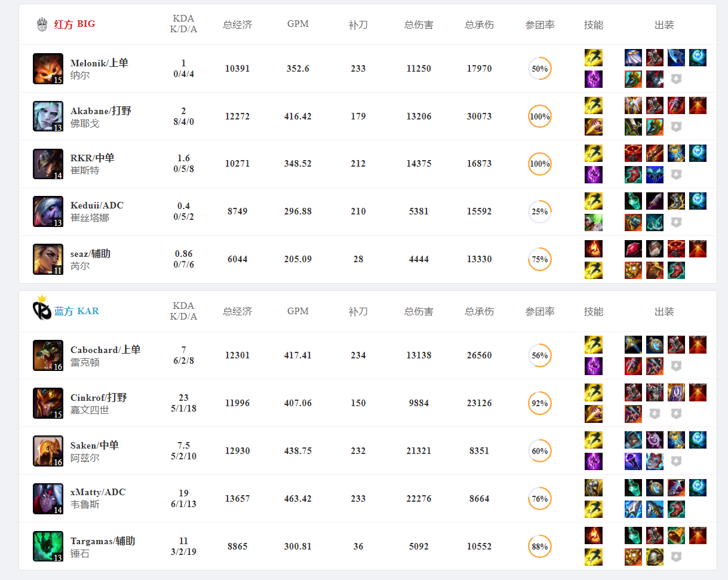Click the first item in Cabochard's build
This screenshot has height=580, width=728.
pos(633,345)
